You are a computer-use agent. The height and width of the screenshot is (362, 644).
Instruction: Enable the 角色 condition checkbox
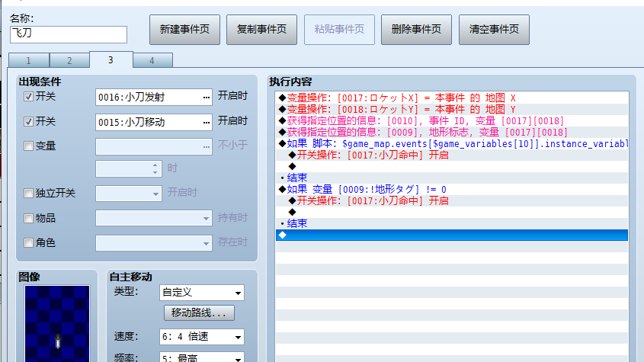[x=28, y=243]
